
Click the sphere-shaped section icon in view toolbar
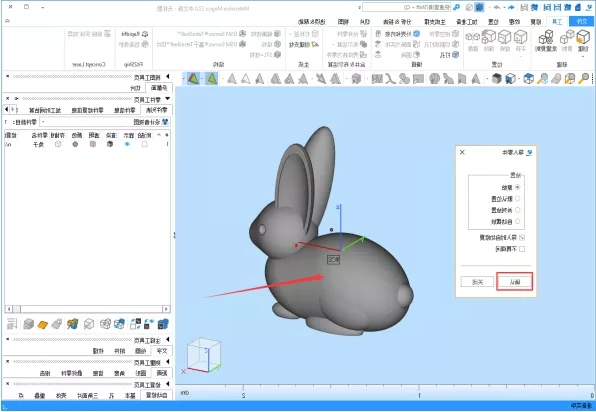tap(434, 79)
